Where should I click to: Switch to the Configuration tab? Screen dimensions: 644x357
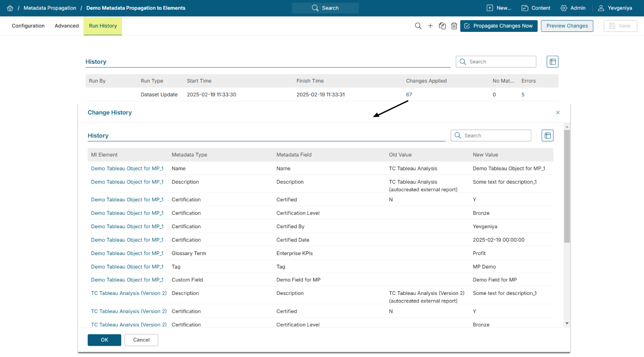point(28,26)
